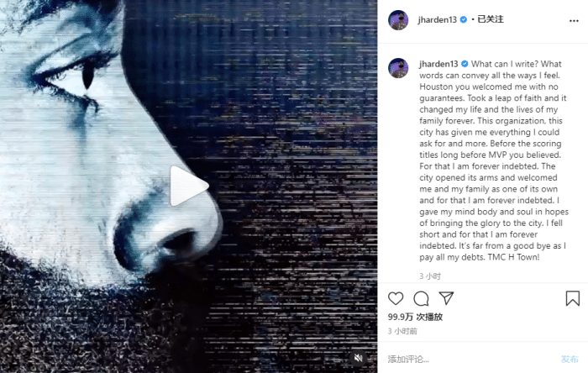Save post with the bookmark icon
The width and height of the screenshot is (588, 373).
[573, 298]
